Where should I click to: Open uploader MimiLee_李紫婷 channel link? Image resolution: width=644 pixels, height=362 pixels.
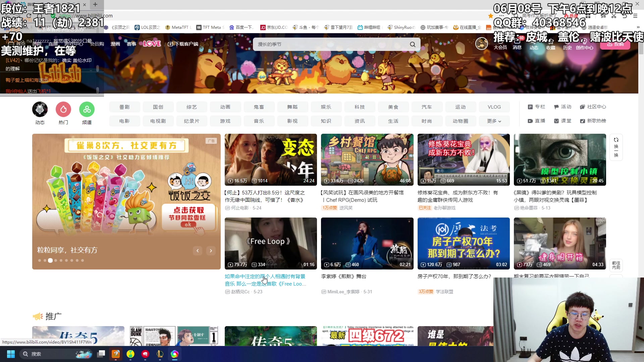[x=344, y=292]
